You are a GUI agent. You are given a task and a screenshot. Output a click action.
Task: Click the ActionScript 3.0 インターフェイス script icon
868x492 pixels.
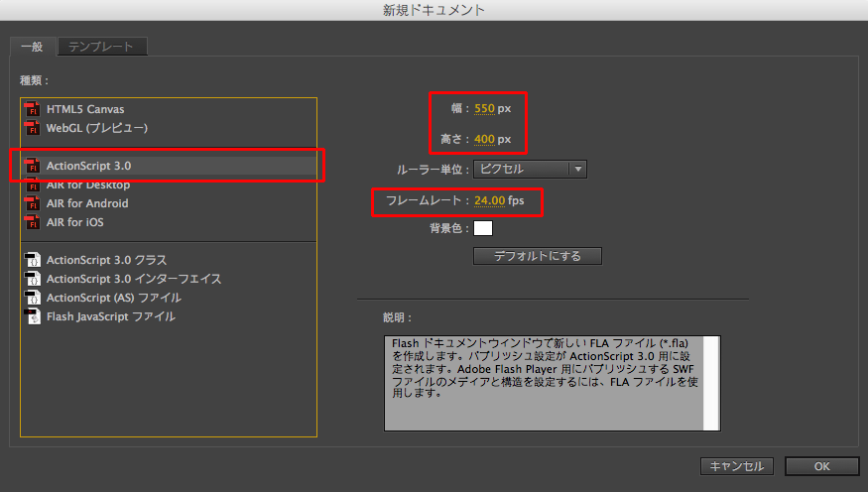coord(33,279)
